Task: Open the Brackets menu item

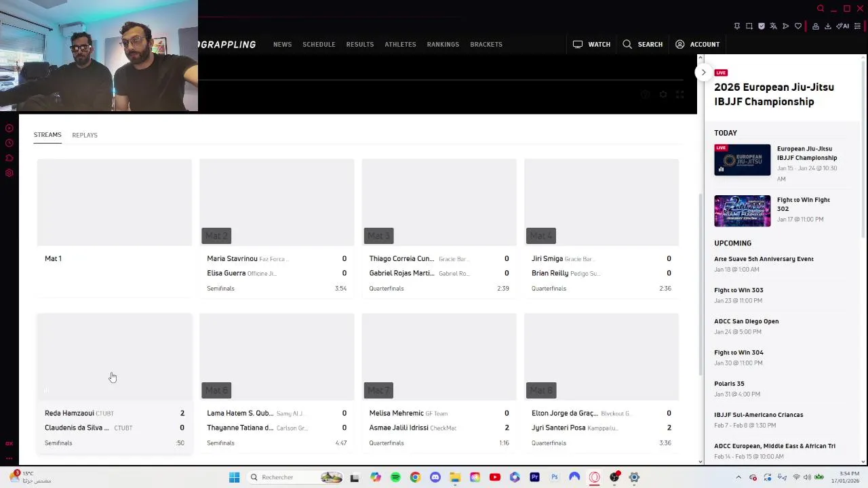Action: point(486,44)
